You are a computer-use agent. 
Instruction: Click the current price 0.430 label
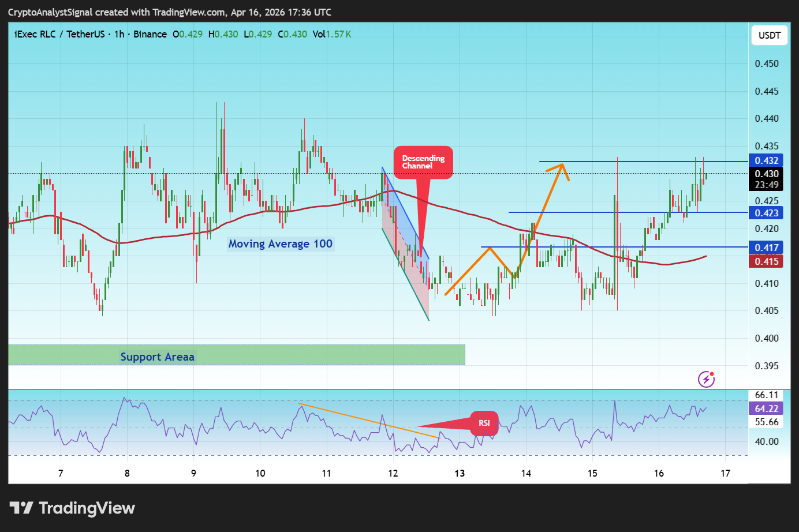(x=766, y=174)
